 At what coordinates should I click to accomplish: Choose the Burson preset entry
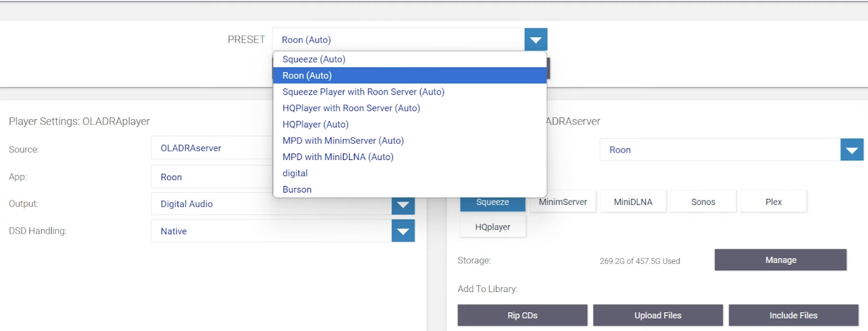(296, 189)
